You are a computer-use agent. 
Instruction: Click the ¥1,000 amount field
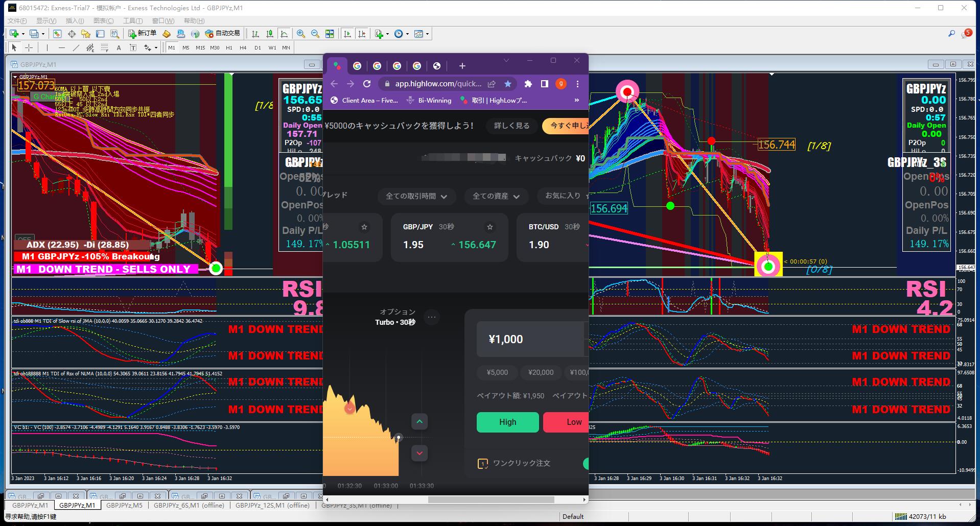pos(530,339)
